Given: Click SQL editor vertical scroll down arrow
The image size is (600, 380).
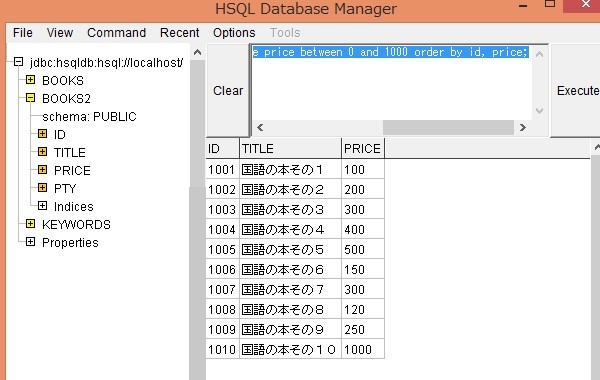Looking at the screenshot, I should coord(540,111).
